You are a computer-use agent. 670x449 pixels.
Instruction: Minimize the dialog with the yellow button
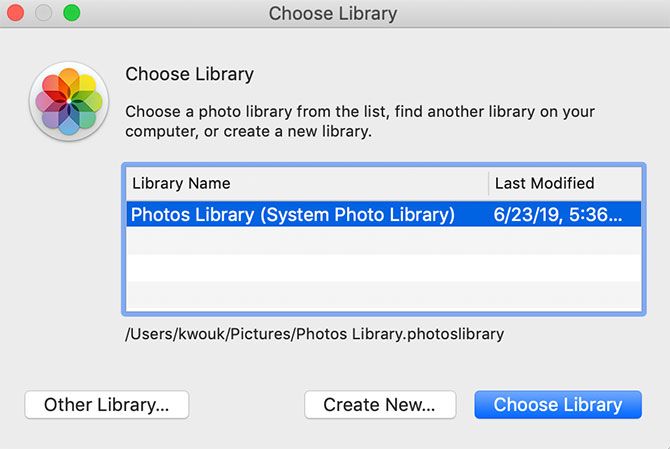[x=45, y=13]
